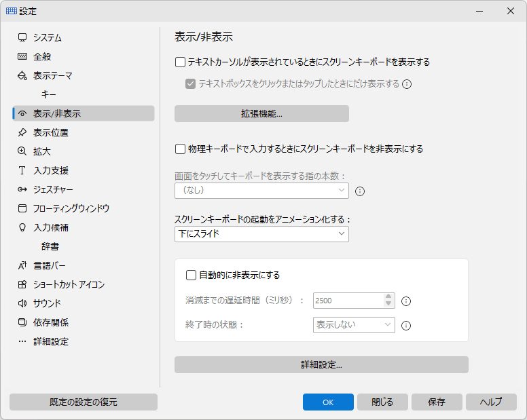Open the 終了時の状態 表示しない dropdown
This screenshot has width=527, height=420.
tap(354, 325)
